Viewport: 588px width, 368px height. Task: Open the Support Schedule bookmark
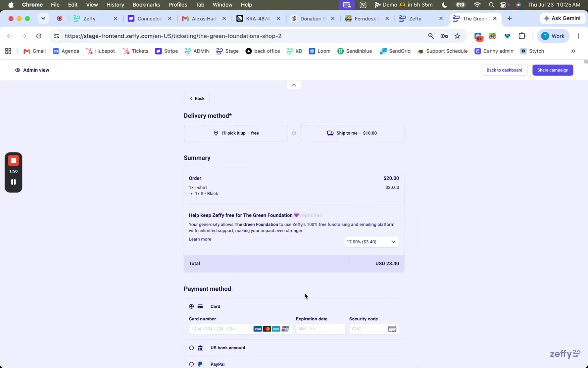pos(442,51)
